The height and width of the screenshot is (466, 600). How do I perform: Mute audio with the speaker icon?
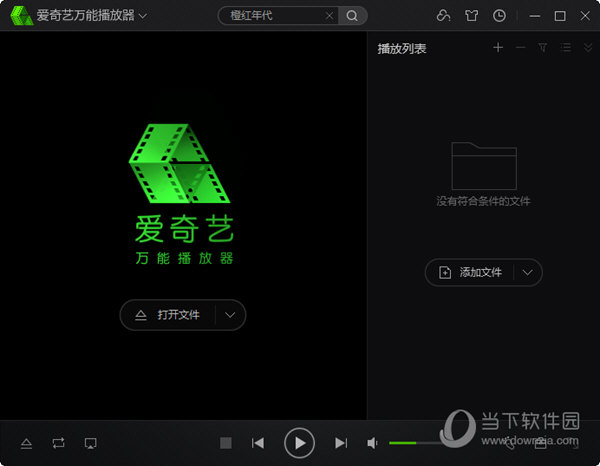372,443
